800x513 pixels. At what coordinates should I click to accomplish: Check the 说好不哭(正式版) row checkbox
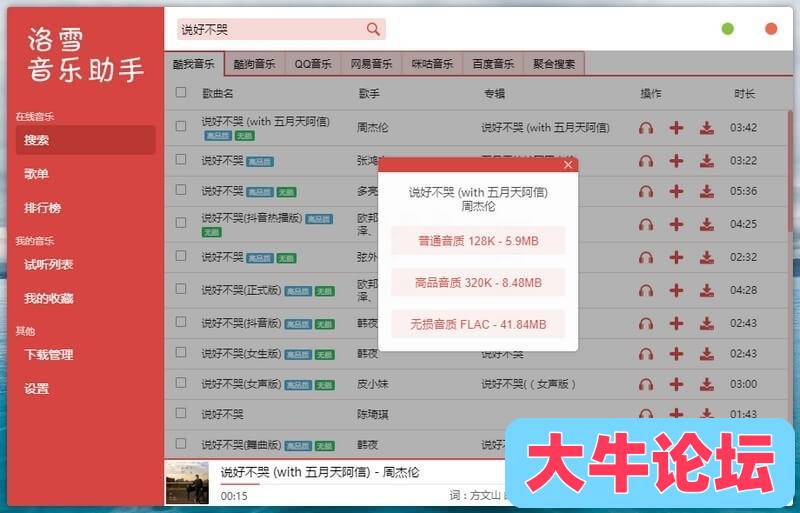[x=181, y=289]
